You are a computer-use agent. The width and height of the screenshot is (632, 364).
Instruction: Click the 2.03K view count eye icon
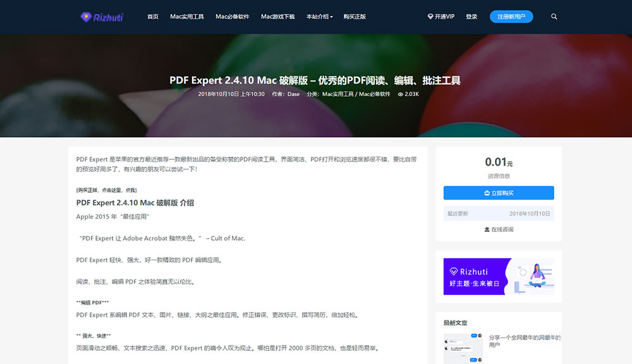400,94
